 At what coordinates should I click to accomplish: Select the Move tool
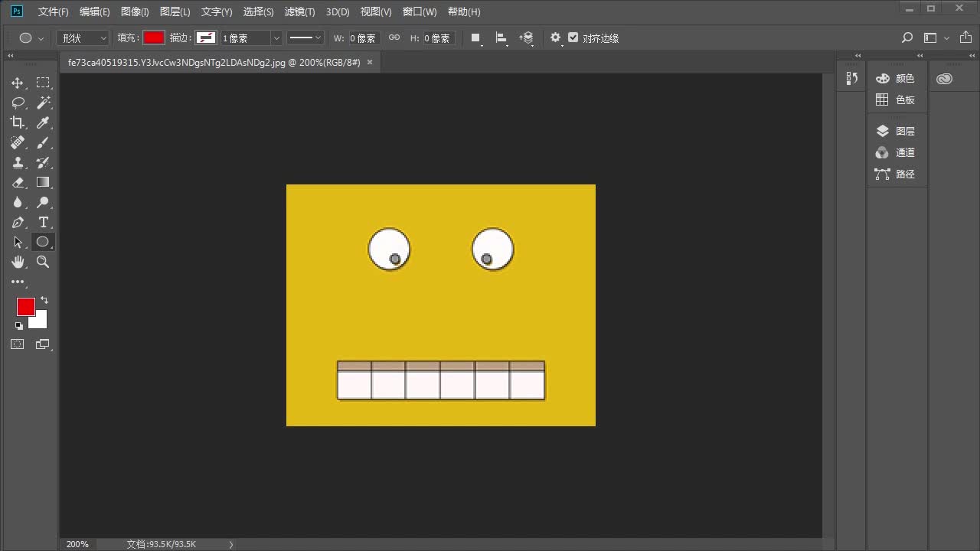18,83
